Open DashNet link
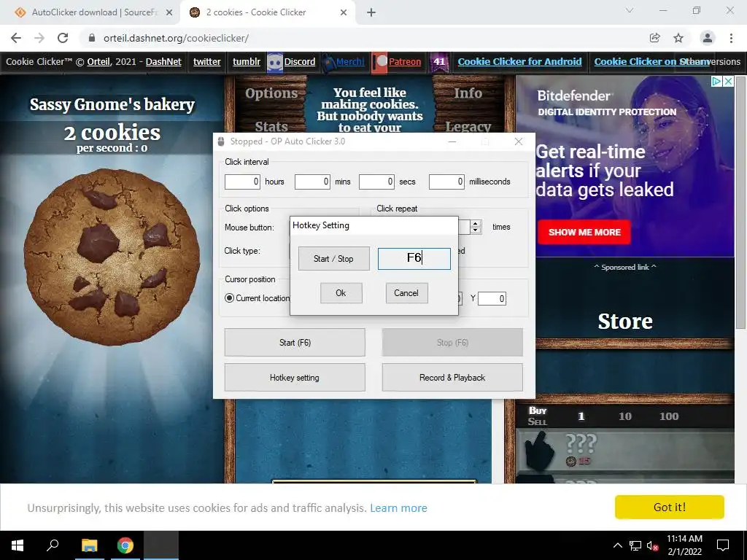 point(163,61)
